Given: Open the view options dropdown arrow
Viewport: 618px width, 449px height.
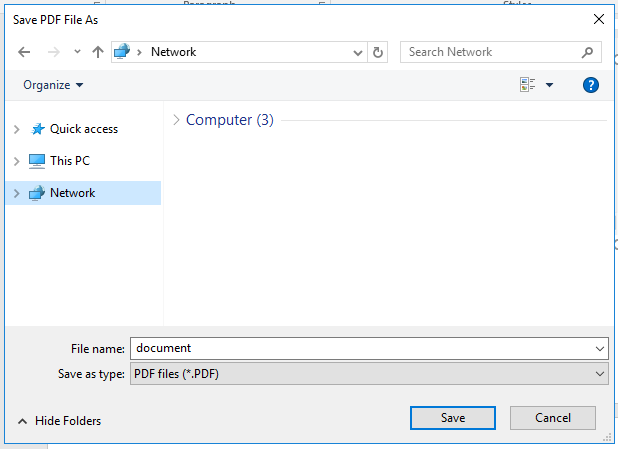Looking at the screenshot, I should click(x=549, y=85).
